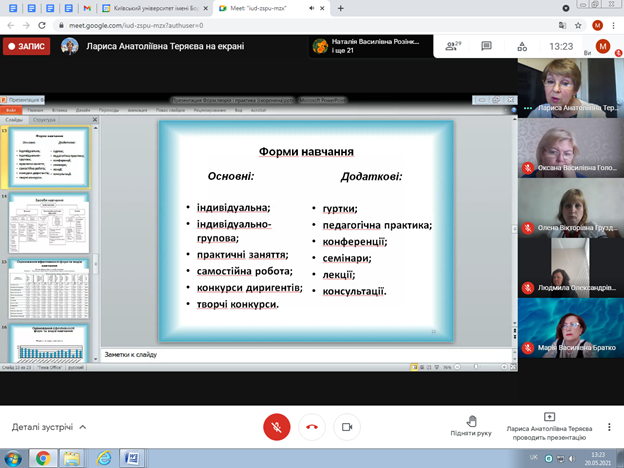Unmute the microphone in the meeting

point(276,426)
